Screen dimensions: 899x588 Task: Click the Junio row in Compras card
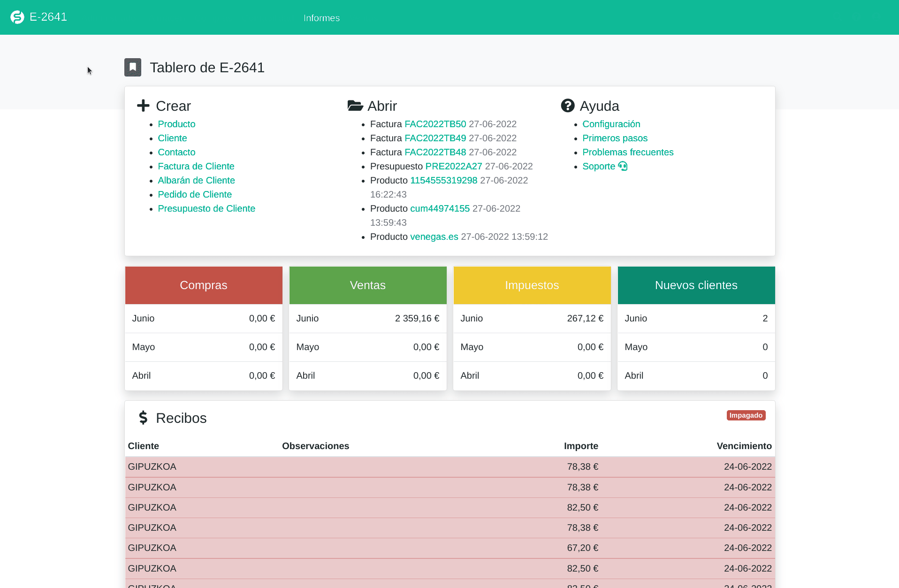[x=204, y=319]
